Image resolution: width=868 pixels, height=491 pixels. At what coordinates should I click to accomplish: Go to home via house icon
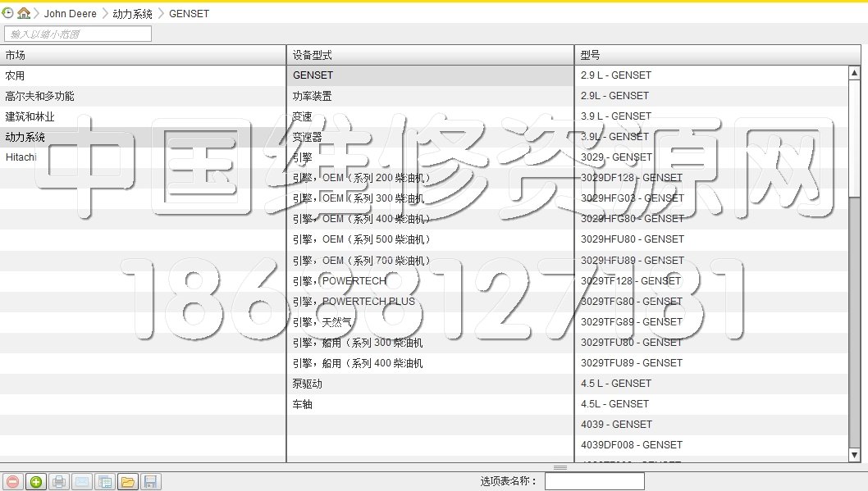[24, 13]
